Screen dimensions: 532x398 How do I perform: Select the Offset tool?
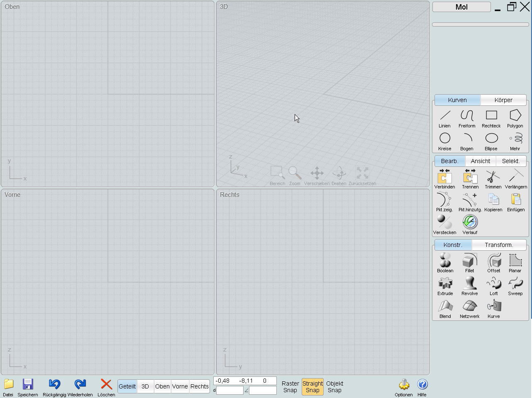(494, 263)
